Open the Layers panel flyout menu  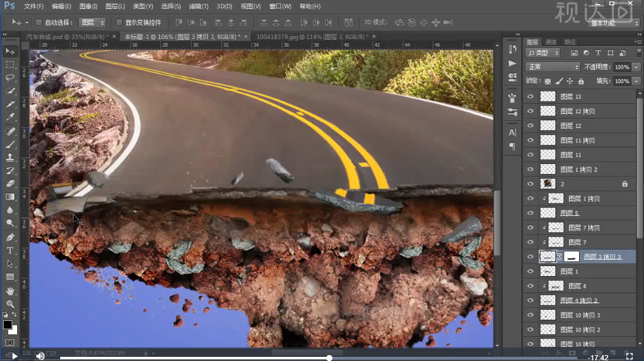tap(638, 42)
